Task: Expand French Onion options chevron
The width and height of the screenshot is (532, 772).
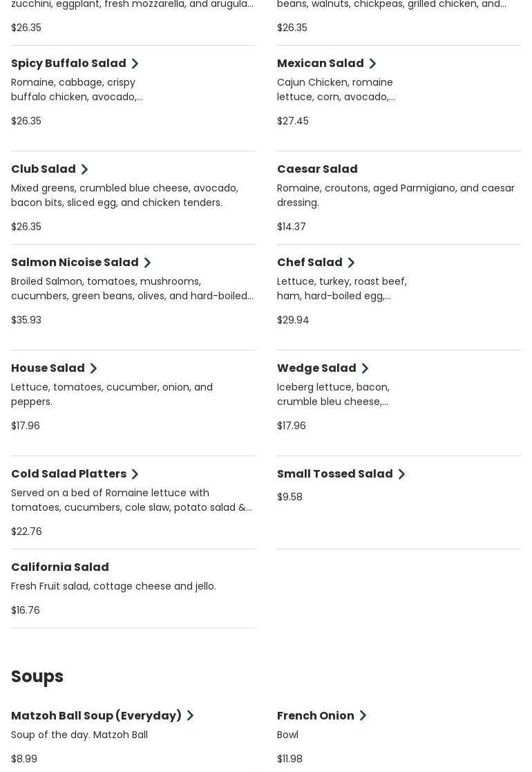Action: pos(363,716)
